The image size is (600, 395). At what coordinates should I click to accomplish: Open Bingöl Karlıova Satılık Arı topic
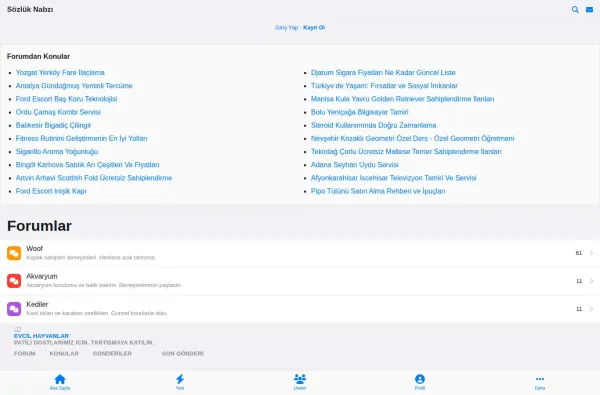tap(87, 165)
